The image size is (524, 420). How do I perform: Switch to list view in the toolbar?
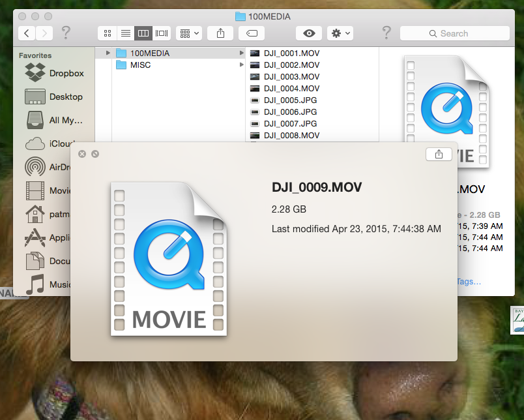click(x=126, y=33)
